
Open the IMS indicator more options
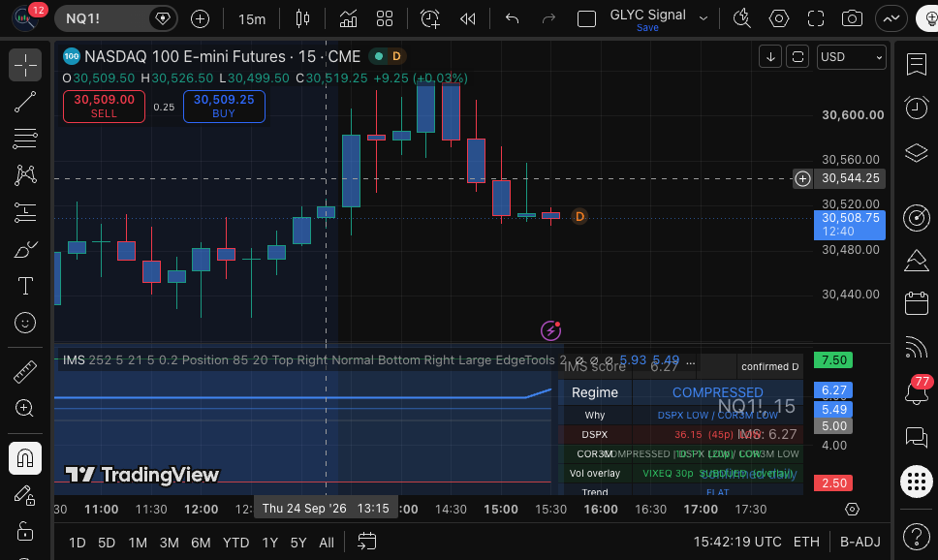(x=690, y=361)
